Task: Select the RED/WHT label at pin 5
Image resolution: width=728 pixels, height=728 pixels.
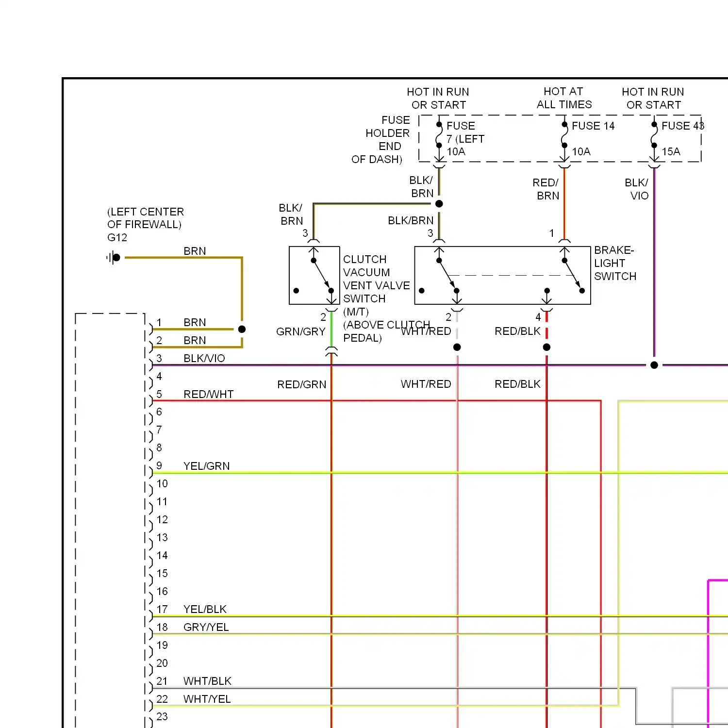Action: 209,394
